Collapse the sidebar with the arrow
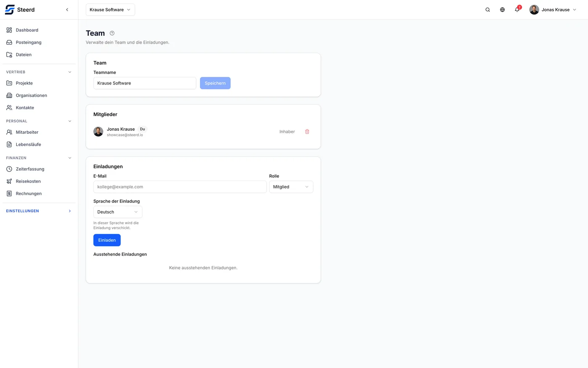This screenshot has width=588, height=368. [67, 10]
